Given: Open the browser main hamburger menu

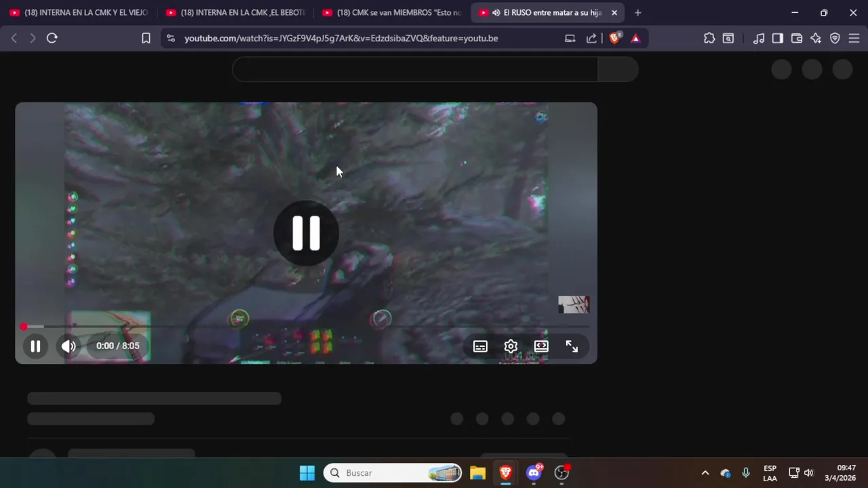Looking at the screenshot, I should coord(854,38).
